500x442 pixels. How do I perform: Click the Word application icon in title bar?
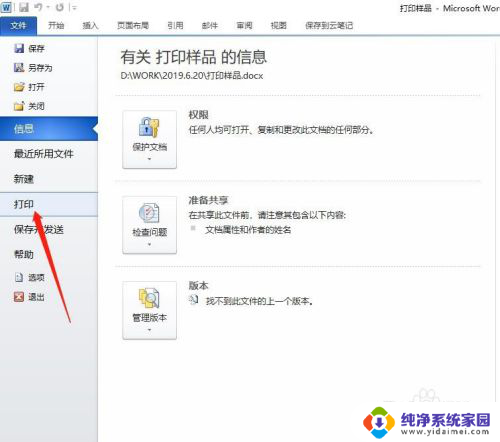7,7
